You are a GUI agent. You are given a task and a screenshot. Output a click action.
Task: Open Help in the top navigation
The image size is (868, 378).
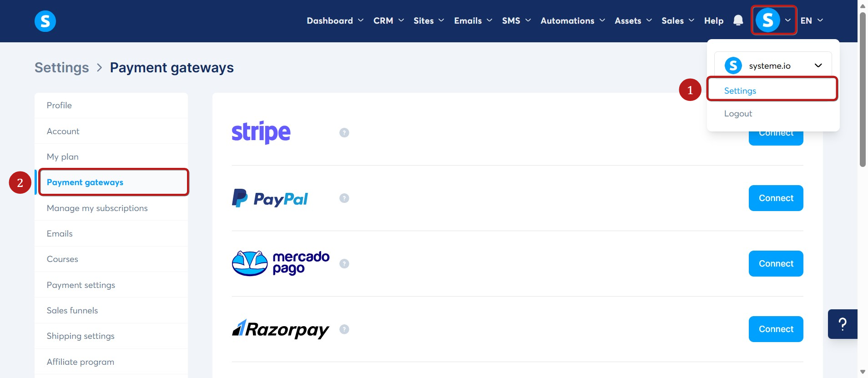click(714, 20)
